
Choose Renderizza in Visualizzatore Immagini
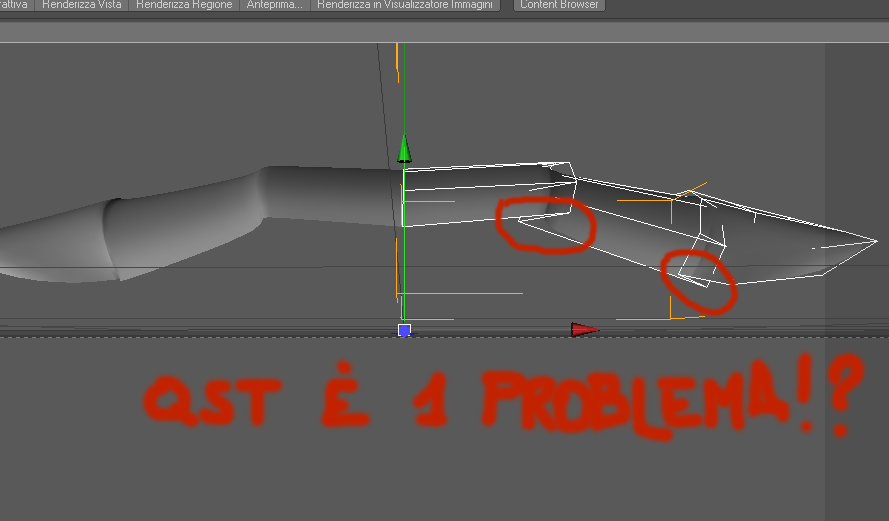pyautogui.click(x=405, y=5)
